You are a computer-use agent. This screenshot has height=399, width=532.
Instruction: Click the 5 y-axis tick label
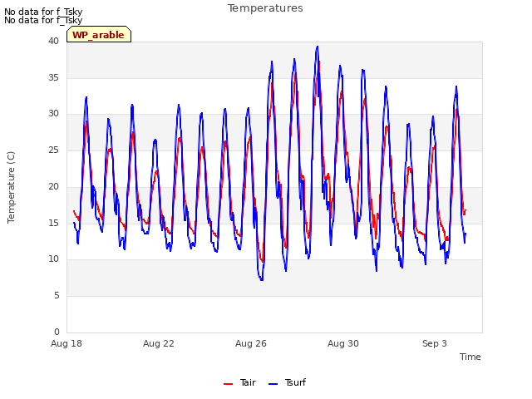[57, 296]
